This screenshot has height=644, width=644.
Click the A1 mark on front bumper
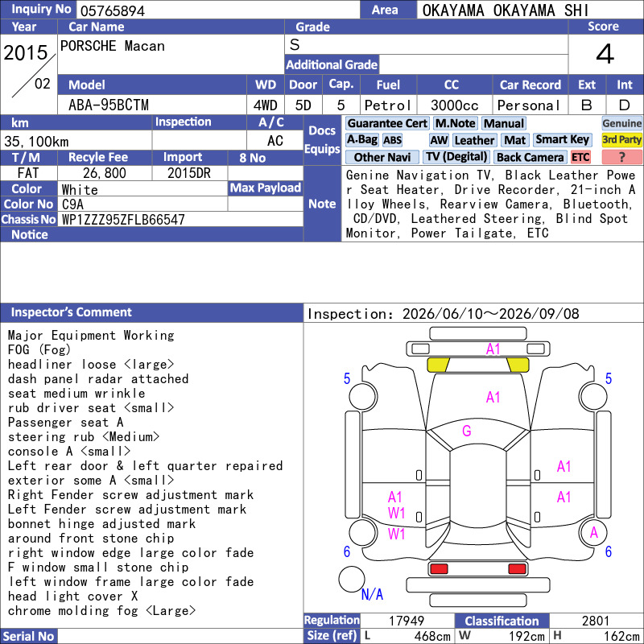tap(493, 349)
